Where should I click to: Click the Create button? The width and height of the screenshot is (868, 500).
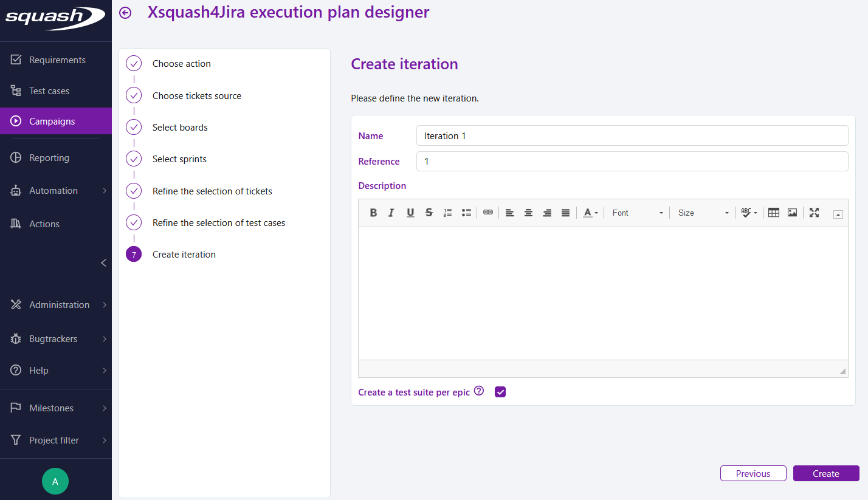pos(826,473)
